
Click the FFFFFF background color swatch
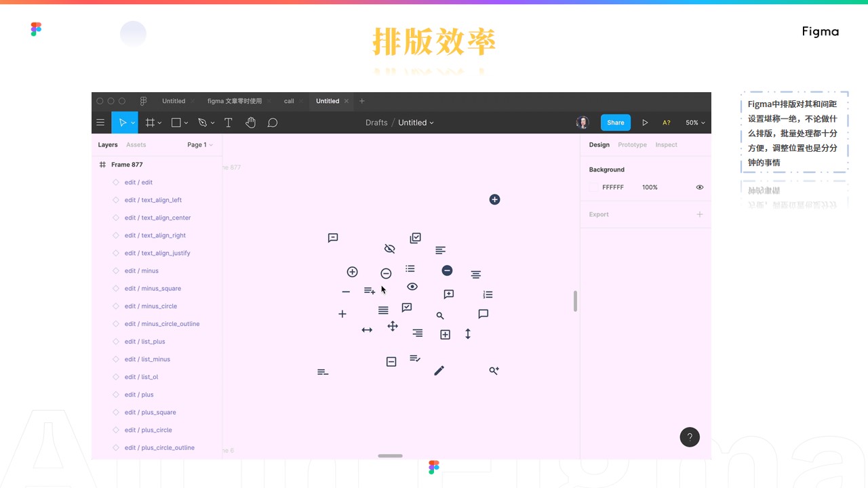(x=594, y=187)
